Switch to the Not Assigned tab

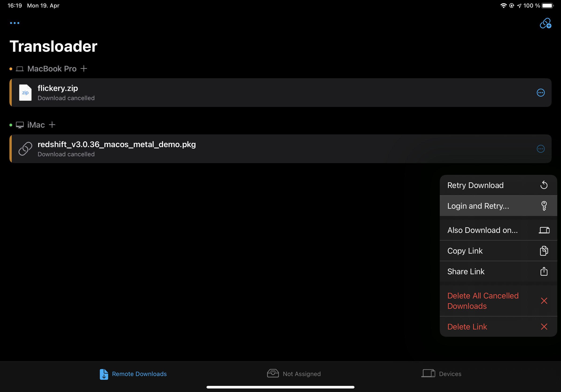(294, 374)
